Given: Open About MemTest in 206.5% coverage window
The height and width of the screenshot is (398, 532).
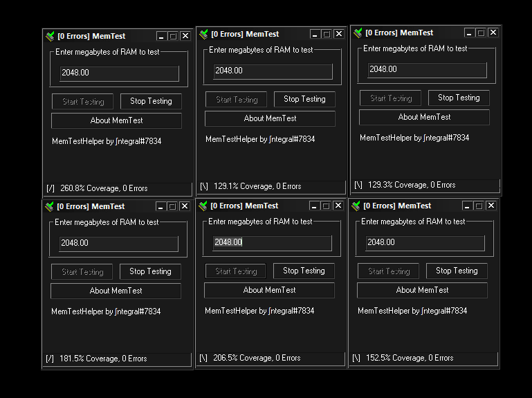Looking at the screenshot, I should point(269,290).
